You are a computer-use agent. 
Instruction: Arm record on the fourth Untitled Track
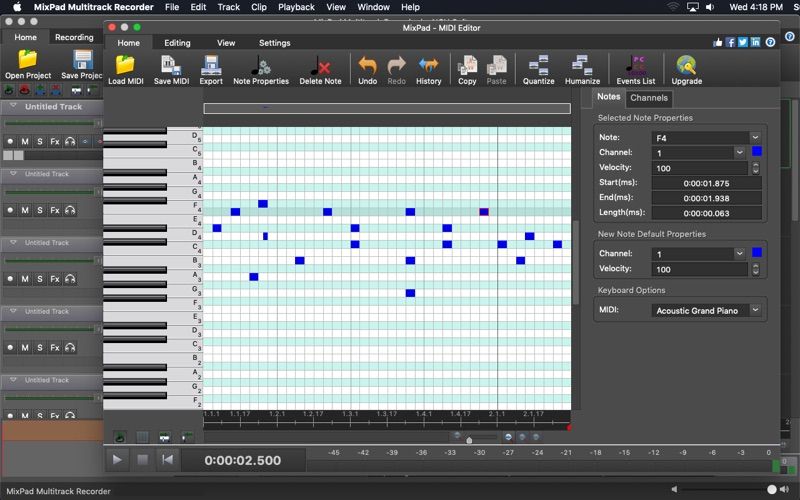pyautogui.click(x=10, y=348)
